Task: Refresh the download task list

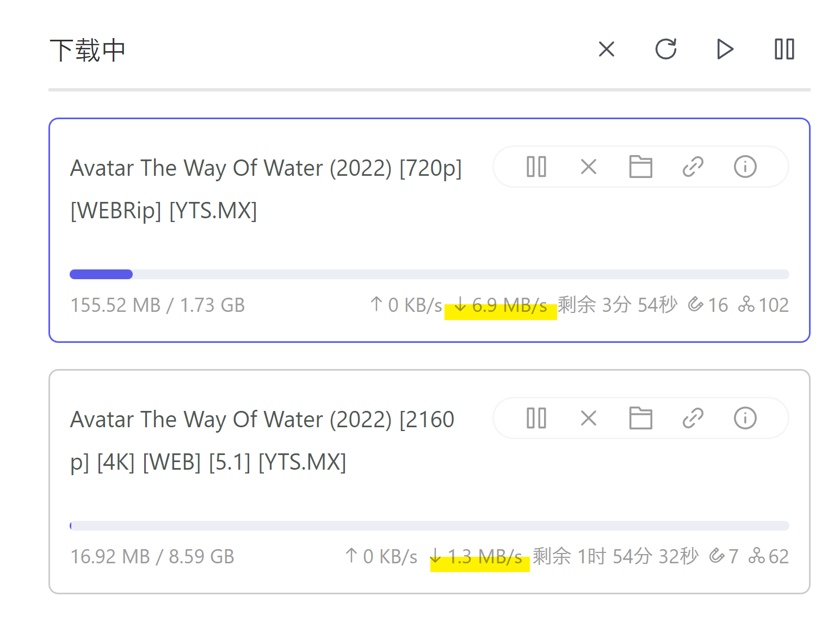Action: pos(666,50)
